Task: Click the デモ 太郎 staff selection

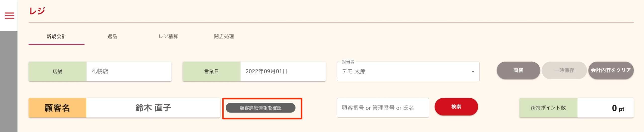Action: (353, 71)
